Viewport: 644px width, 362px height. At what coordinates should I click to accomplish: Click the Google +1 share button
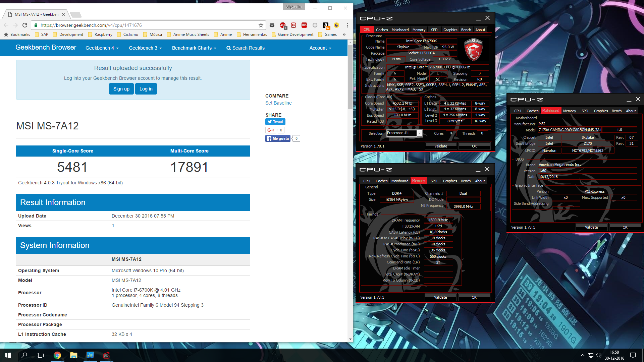[x=271, y=130]
